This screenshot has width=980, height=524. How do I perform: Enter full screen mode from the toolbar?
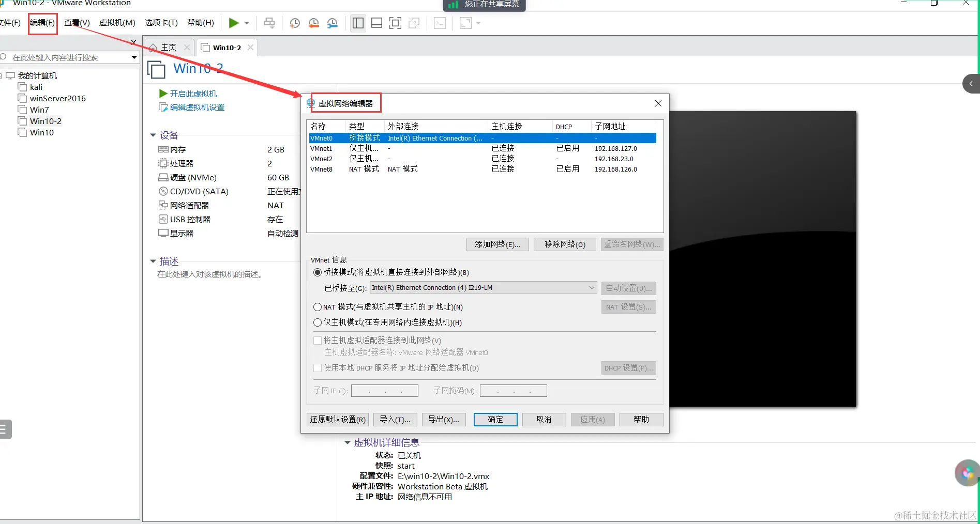pyautogui.click(x=395, y=23)
